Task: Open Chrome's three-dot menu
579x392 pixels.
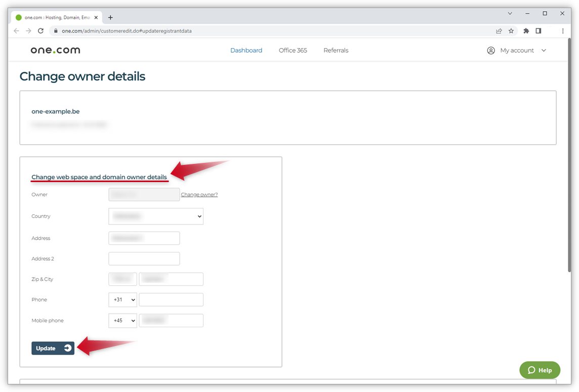Action: [563, 30]
